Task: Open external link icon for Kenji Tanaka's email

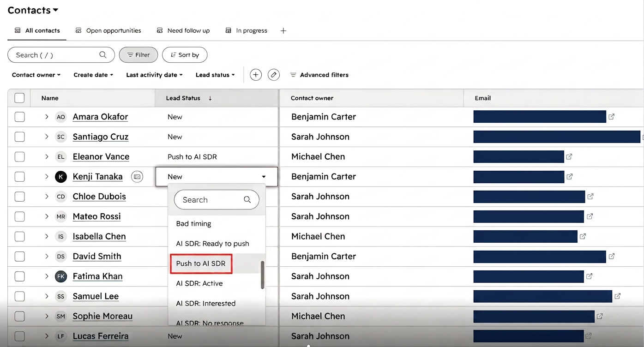Action: 570,177
